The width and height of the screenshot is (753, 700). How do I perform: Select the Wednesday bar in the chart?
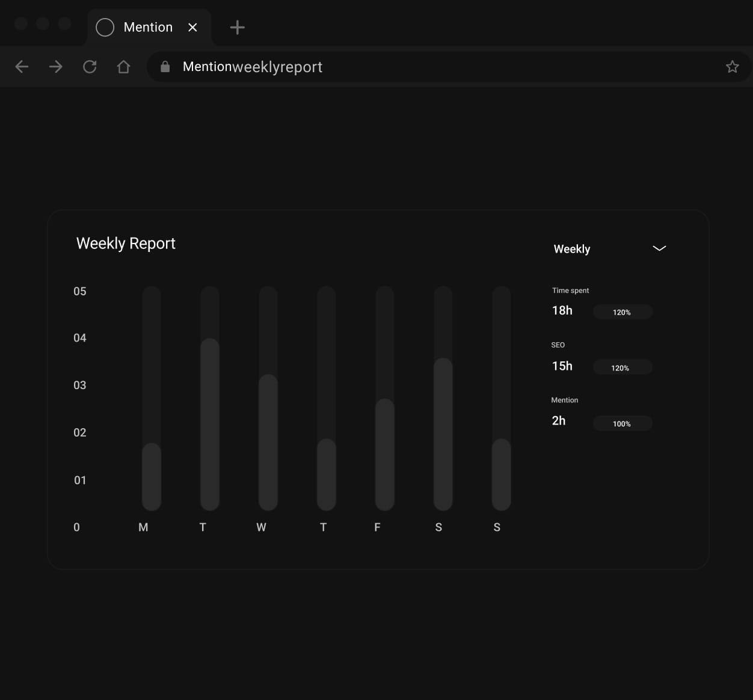(268, 443)
